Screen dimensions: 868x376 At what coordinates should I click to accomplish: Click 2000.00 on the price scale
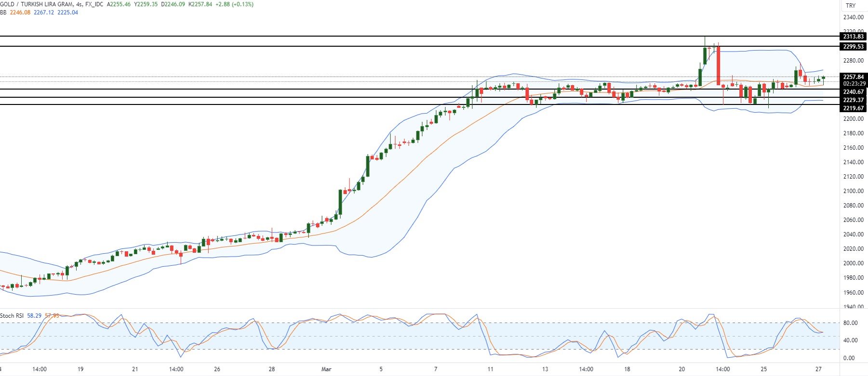point(853,263)
